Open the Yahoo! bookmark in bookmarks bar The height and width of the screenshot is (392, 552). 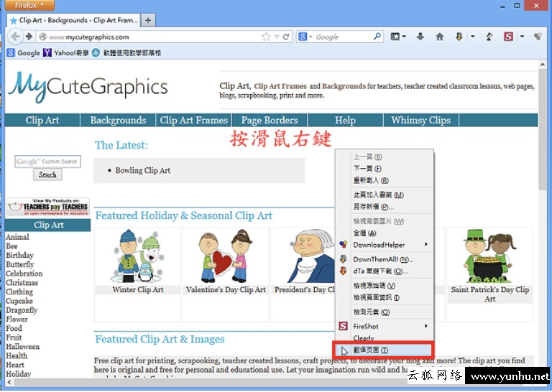point(66,52)
